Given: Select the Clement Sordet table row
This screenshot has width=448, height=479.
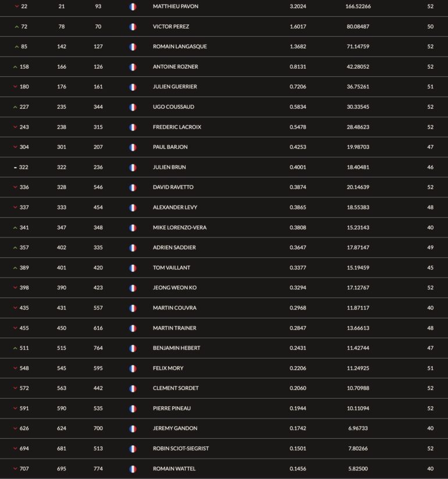Looking at the screenshot, I should pyautogui.click(x=224, y=388).
